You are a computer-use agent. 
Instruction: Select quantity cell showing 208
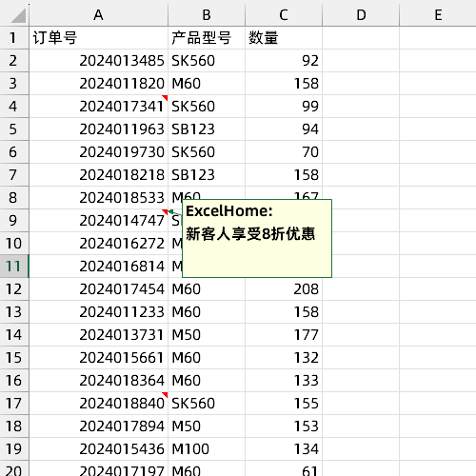(284, 289)
